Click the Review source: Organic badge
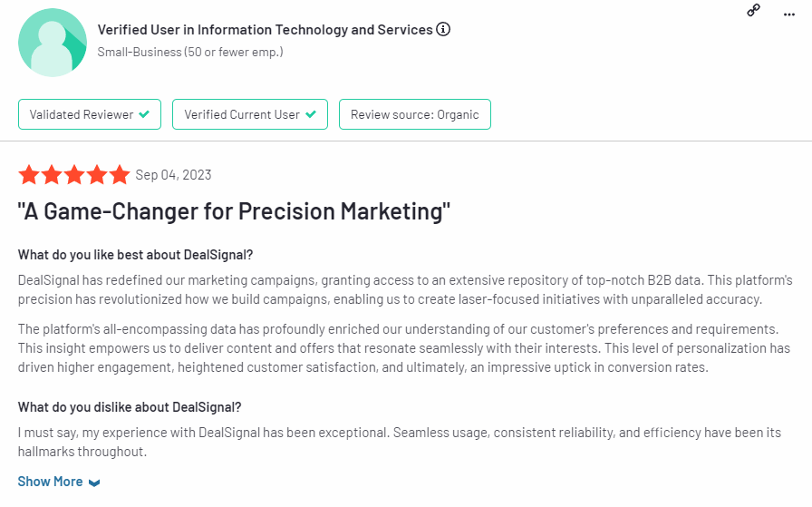The width and height of the screenshot is (812, 507). (x=415, y=114)
